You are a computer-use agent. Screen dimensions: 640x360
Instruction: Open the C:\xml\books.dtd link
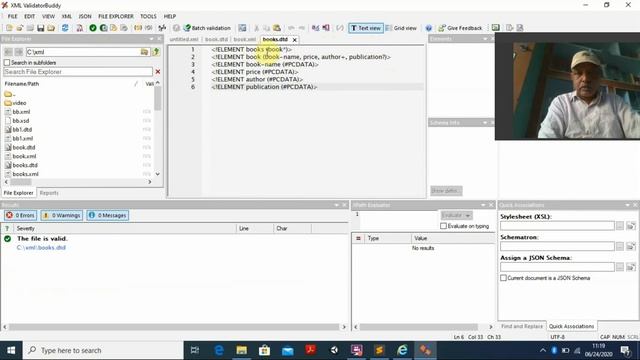[41, 247]
